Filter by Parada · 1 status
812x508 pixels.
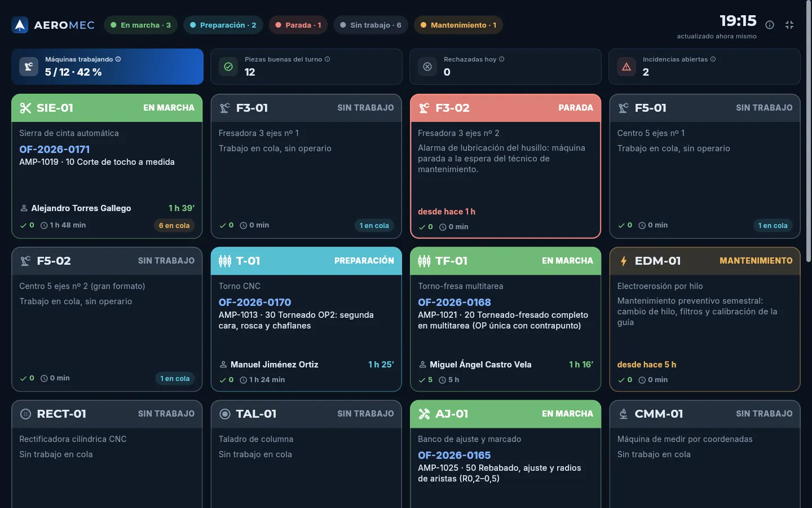pyautogui.click(x=298, y=25)
